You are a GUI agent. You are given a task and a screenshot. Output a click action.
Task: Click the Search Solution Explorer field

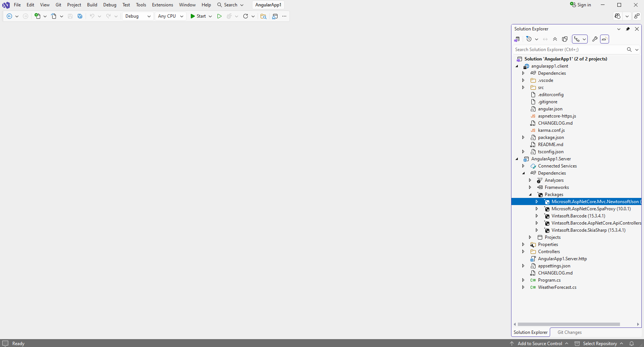coord(569,50)
